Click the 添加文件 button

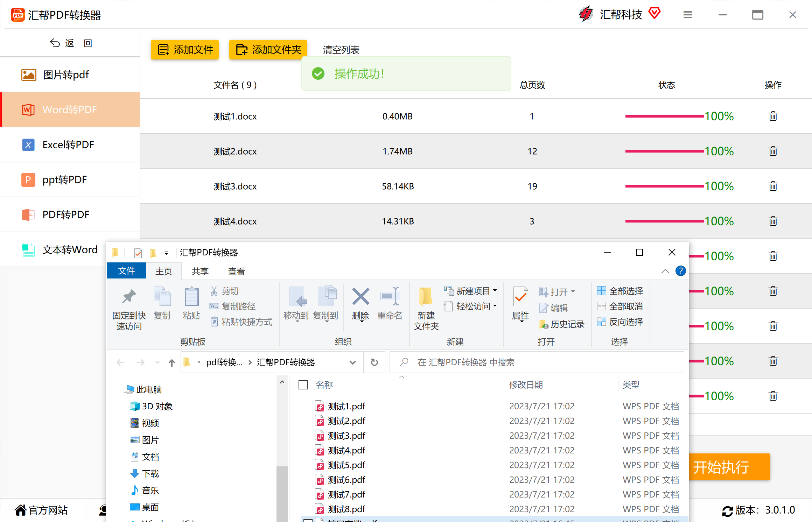pos(185,50)
